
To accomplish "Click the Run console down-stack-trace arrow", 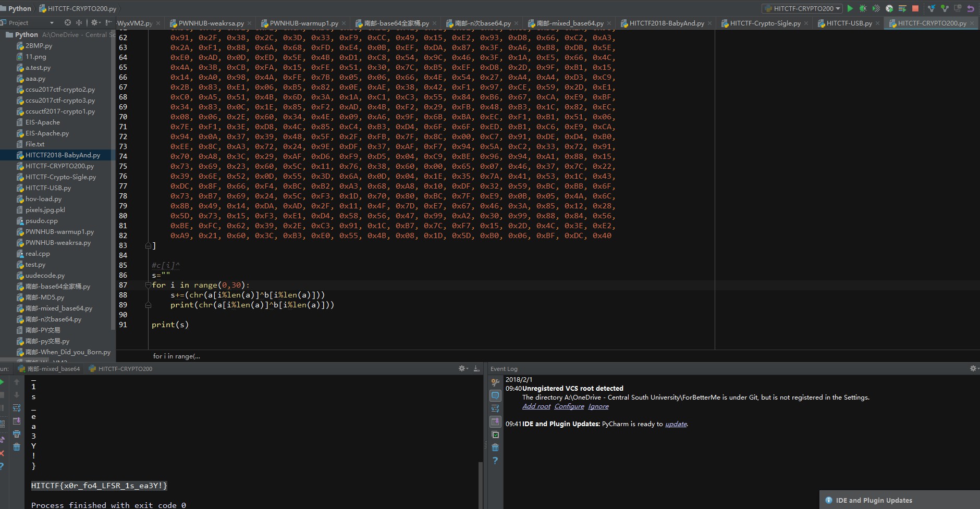I will pyautogui.click(x=17, y=395).
